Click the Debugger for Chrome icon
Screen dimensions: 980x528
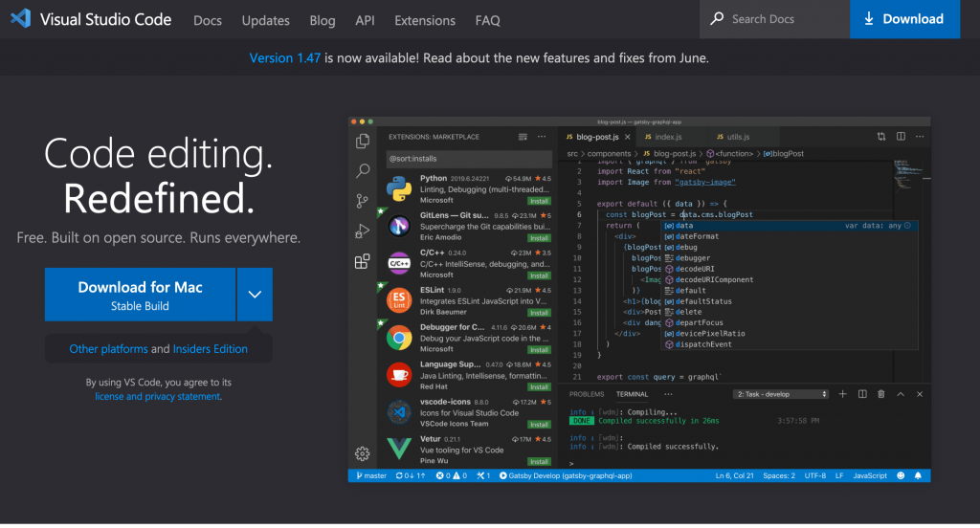(399, 338)
